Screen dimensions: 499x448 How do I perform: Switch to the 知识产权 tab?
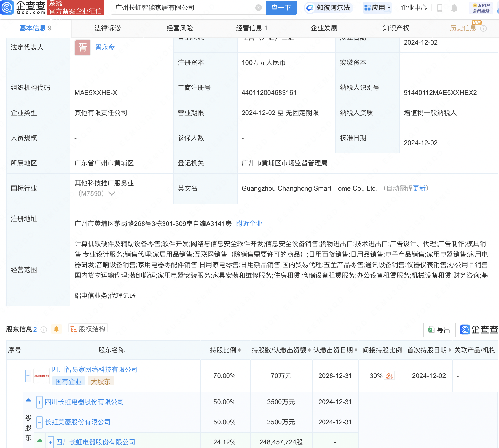396,28
